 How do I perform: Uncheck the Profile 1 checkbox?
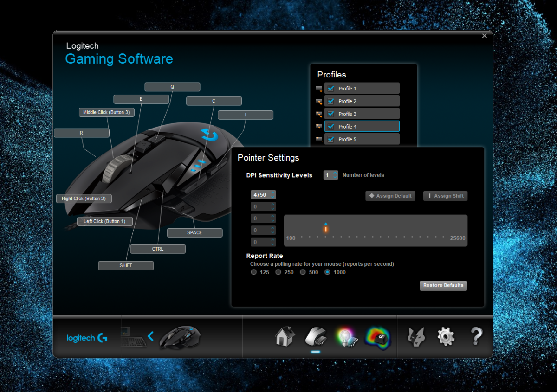coord(331,88)
